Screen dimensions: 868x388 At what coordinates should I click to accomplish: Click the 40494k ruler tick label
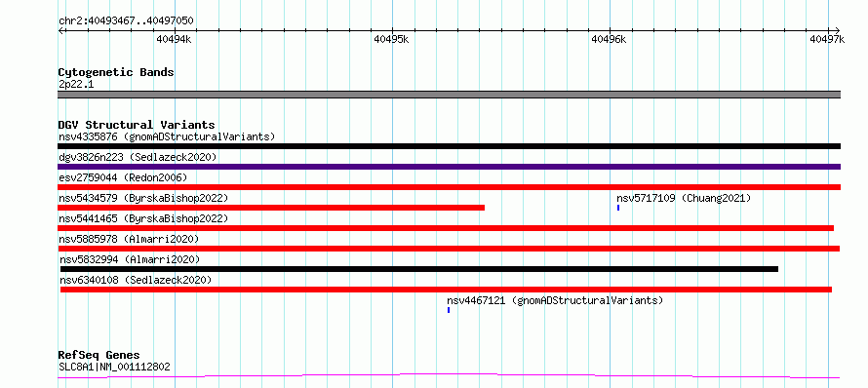174,39
